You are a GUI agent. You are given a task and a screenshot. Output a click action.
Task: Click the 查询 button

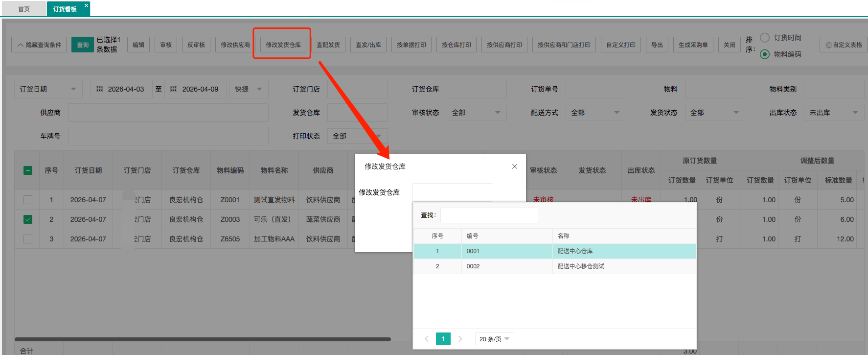pos(83,45)
